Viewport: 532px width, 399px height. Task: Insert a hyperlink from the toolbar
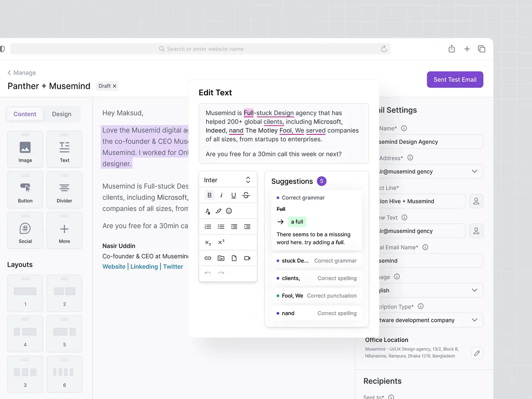click(x=208, y=258)
